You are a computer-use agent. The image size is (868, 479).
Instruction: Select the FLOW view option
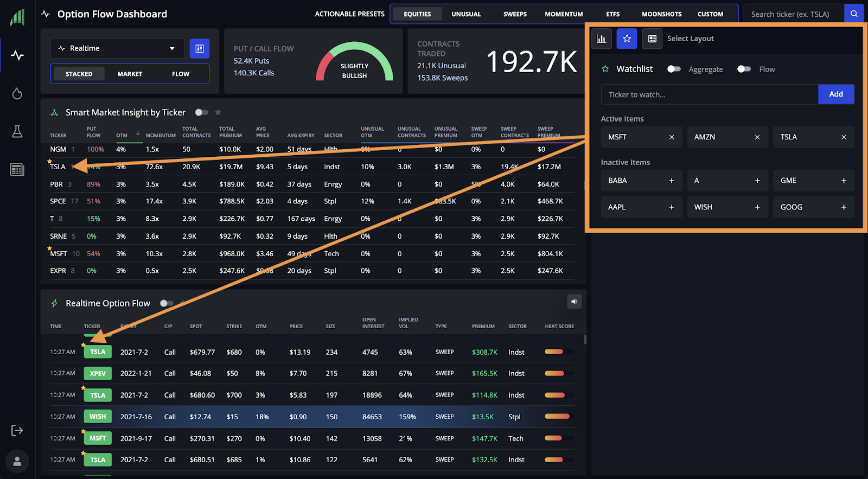tap(181, 74)
